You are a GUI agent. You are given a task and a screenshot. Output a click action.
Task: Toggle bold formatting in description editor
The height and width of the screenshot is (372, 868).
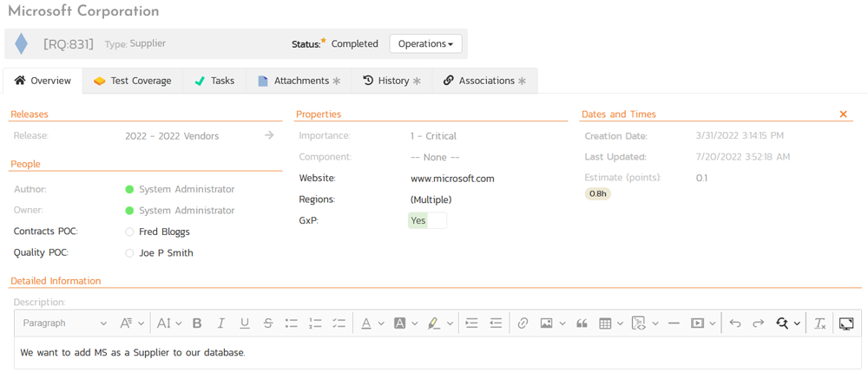tap(197, 323)
